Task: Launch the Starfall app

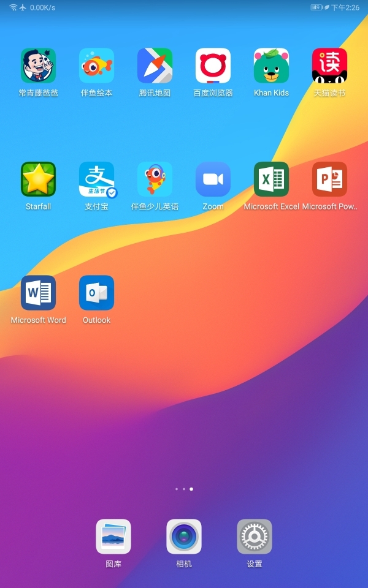Action: pos(38,179)
